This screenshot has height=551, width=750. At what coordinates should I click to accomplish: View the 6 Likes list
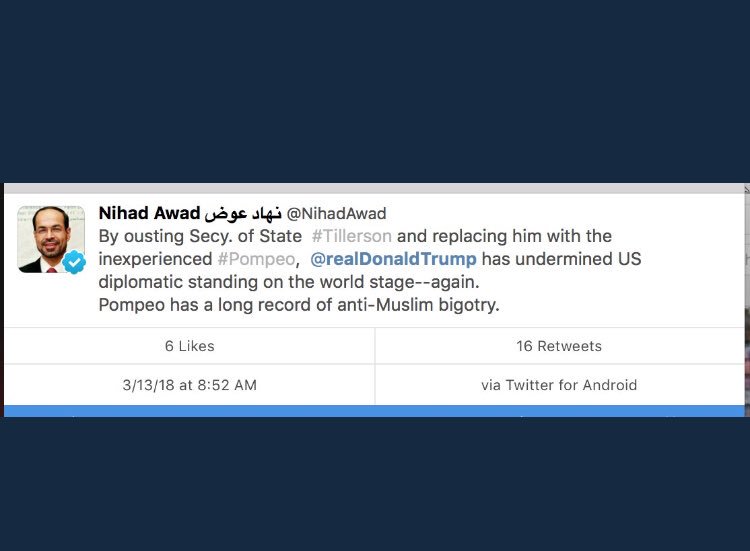tap(189, 346)
